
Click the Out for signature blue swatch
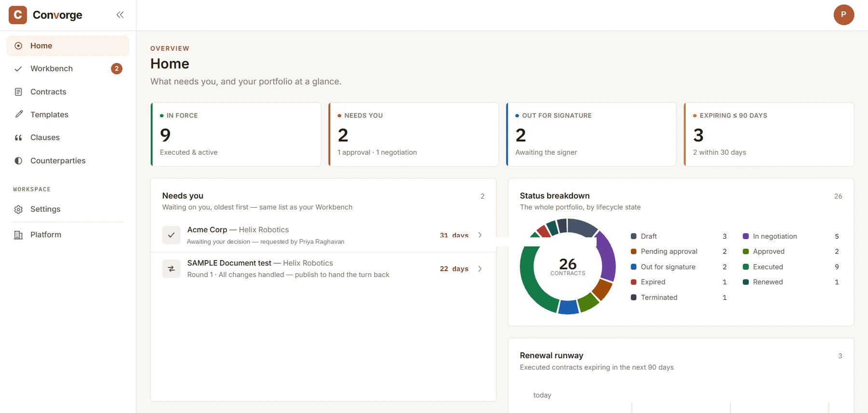tap(634, 267)
